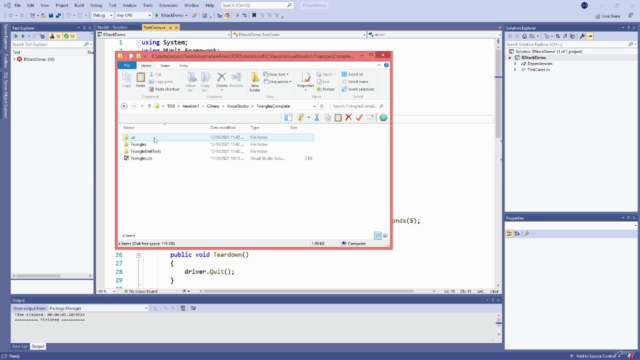Click Move to in File Explorer ribbon
Viewport: 640px width, 360px height.
click(x=191, y=81)
